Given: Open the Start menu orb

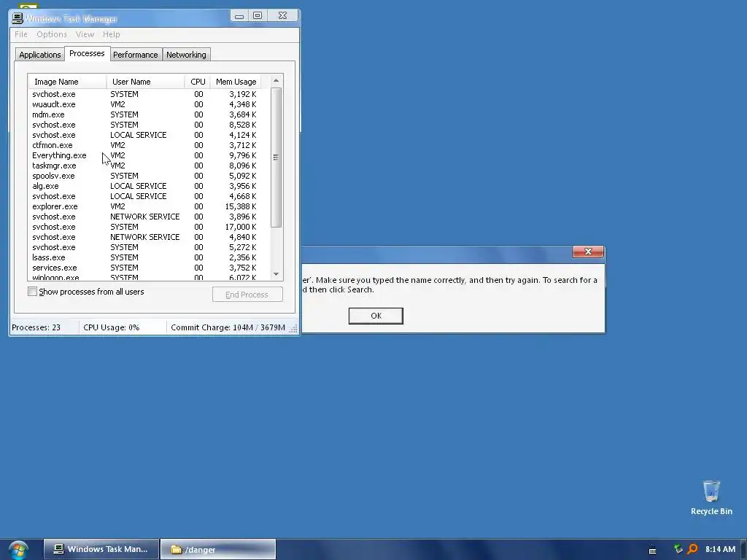Looking at the screenshot, I should (x=18, y=550).
